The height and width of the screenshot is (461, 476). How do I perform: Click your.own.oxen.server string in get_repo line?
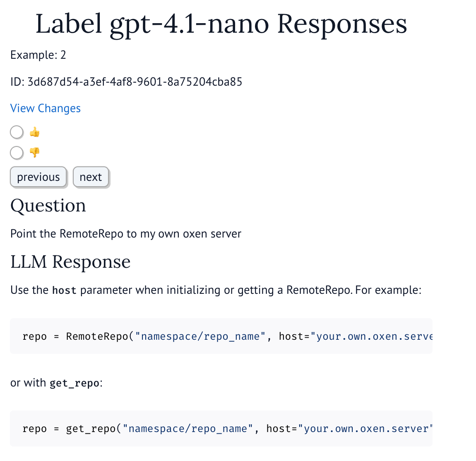point(365,429)
